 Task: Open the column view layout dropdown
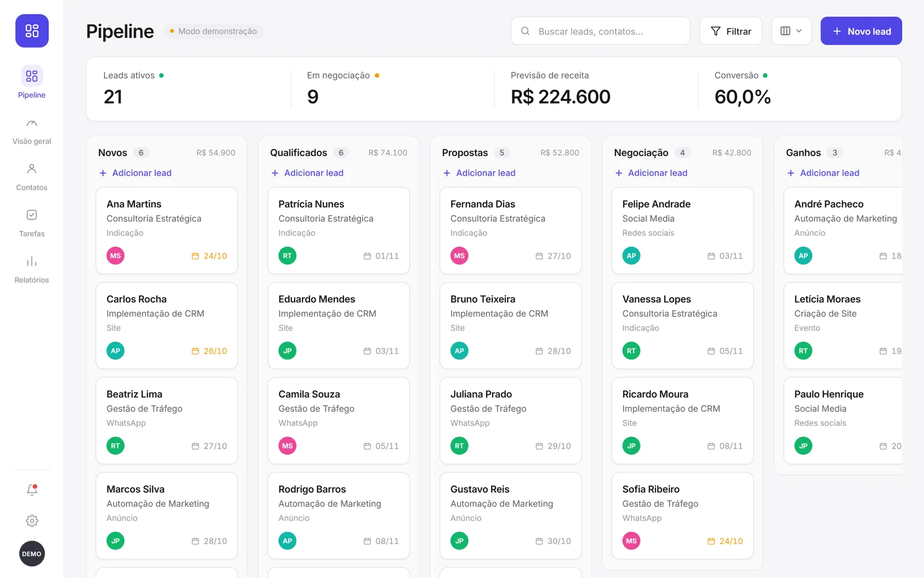(791, 31)
